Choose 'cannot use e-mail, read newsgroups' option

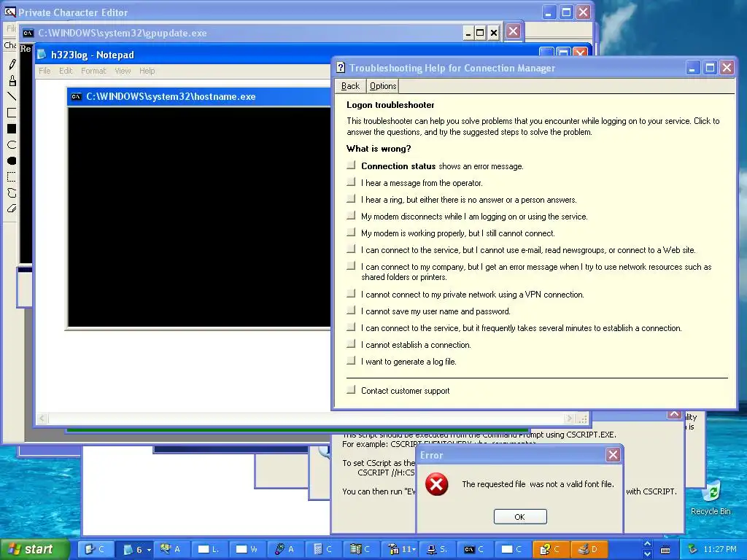pos(351,249)
